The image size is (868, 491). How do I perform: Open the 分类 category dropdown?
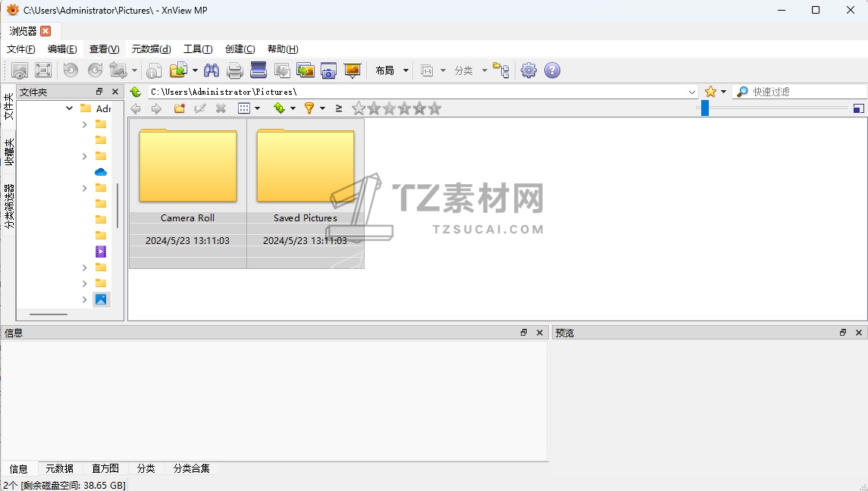(x=471, y=70)
